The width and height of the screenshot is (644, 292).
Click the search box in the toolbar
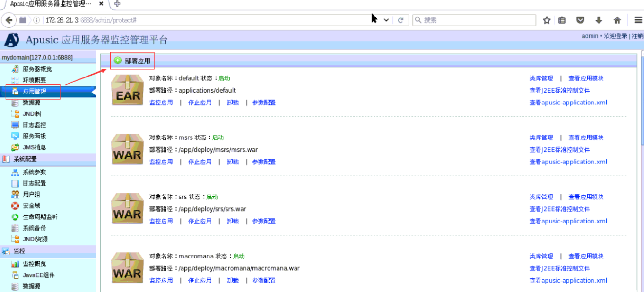coord(474,20)
